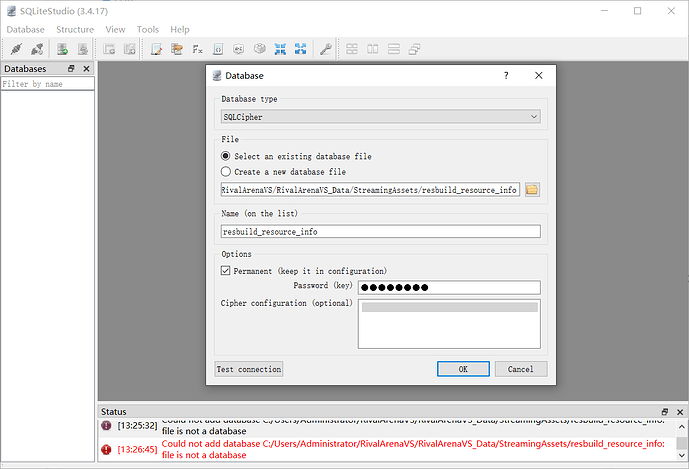This screenshot has height=469, width=689.
Task: Undock the Status panel with float icon
Action: [665, 412]
